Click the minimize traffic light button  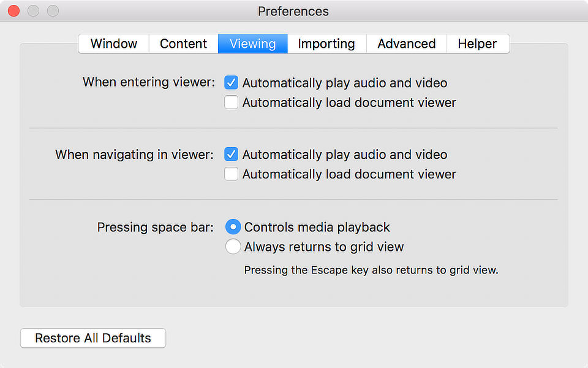[x=34, y=10]
